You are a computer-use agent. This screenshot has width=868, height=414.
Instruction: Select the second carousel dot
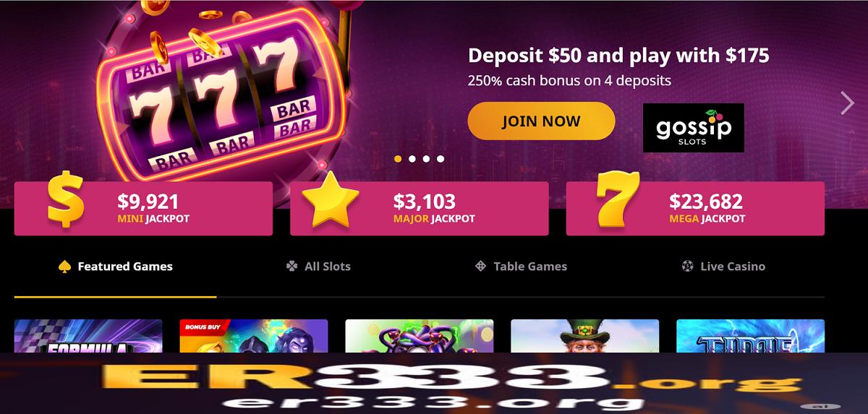click(x=412, y=158)
